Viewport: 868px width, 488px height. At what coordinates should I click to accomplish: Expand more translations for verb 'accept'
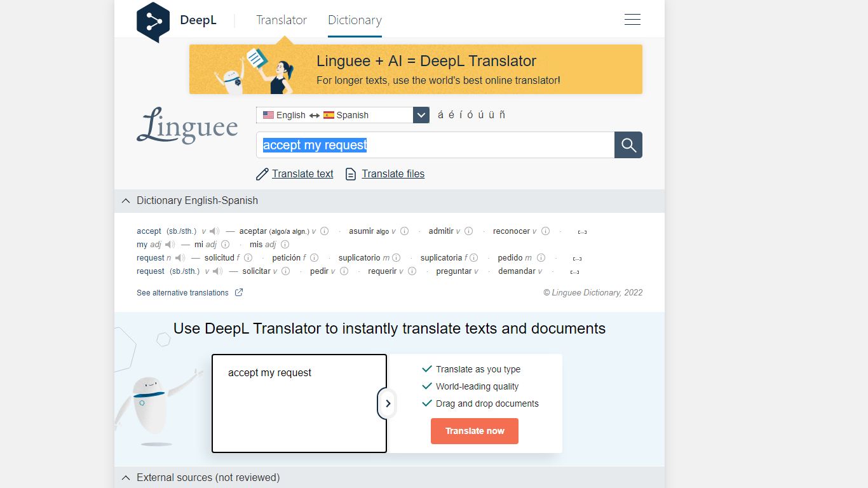point(582,232)
